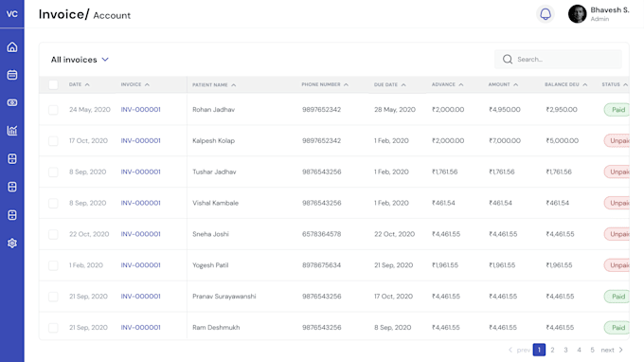This screenshot has height=362, width=644.
Task: Open Kalpesh Kolap's INV-000001 link
Action: (140, 141)
